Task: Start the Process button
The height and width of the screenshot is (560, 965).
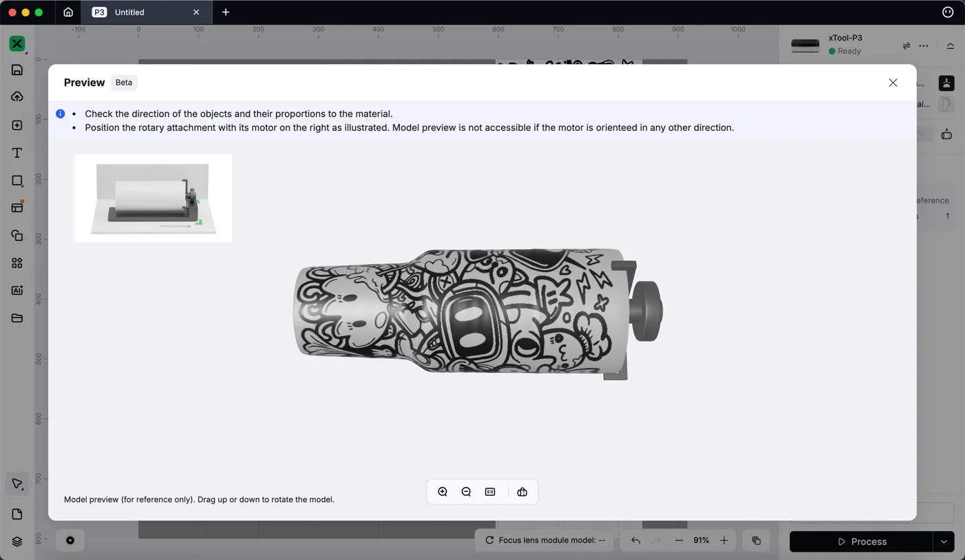Action: [861, 541]
